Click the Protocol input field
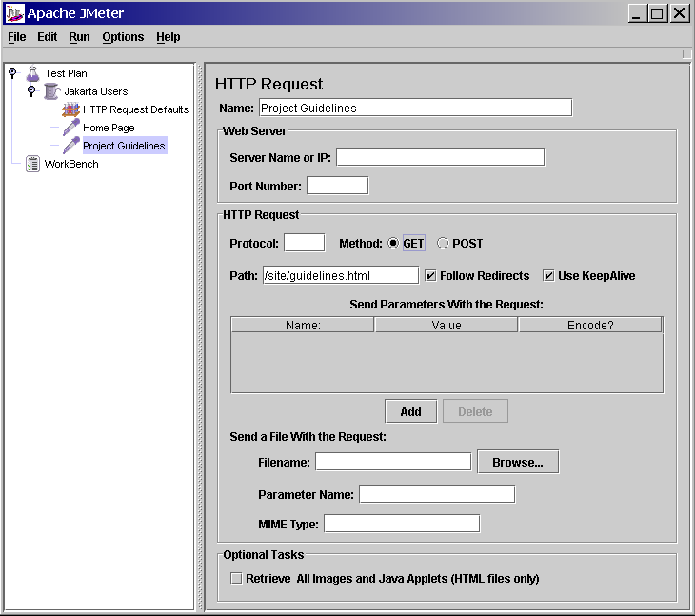695x616 pixels. point(304,243)
